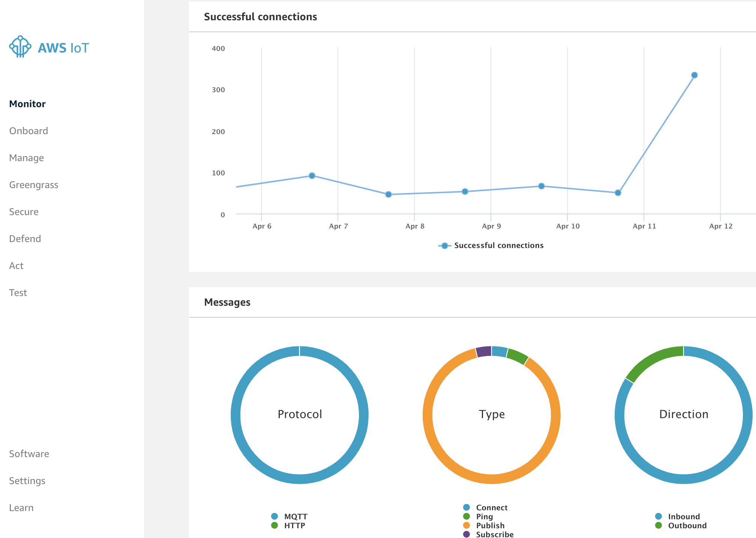Image resolution: width=756 pixels, height=538 pixels.
Task: Click the 400 y-axis label
Action: [x=218, y=48]
